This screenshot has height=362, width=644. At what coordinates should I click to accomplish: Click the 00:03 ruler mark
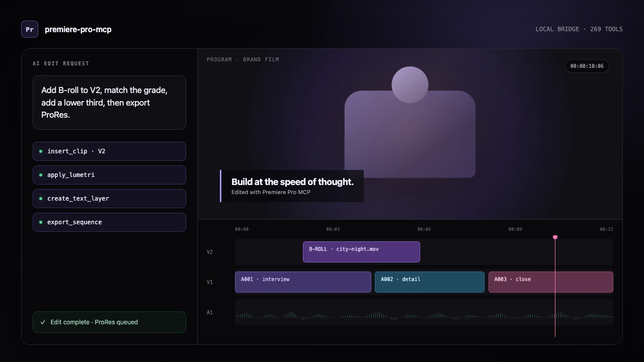pos(333,229)
